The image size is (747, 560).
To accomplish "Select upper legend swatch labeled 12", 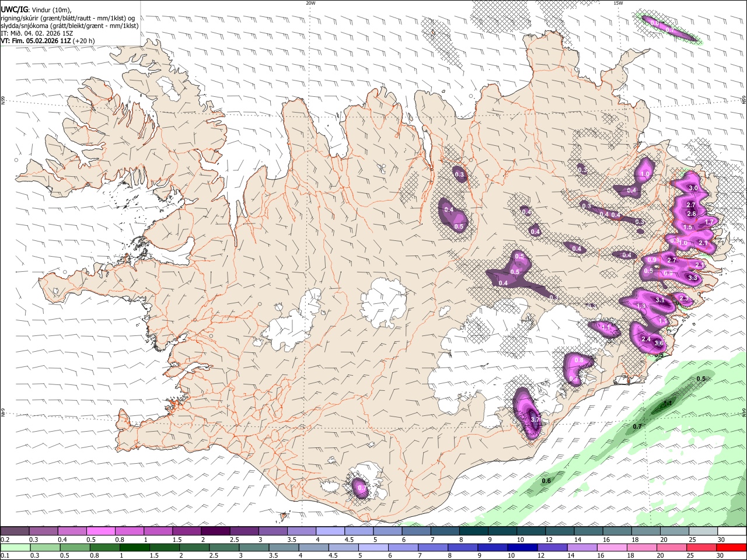I will coord(560,531).
